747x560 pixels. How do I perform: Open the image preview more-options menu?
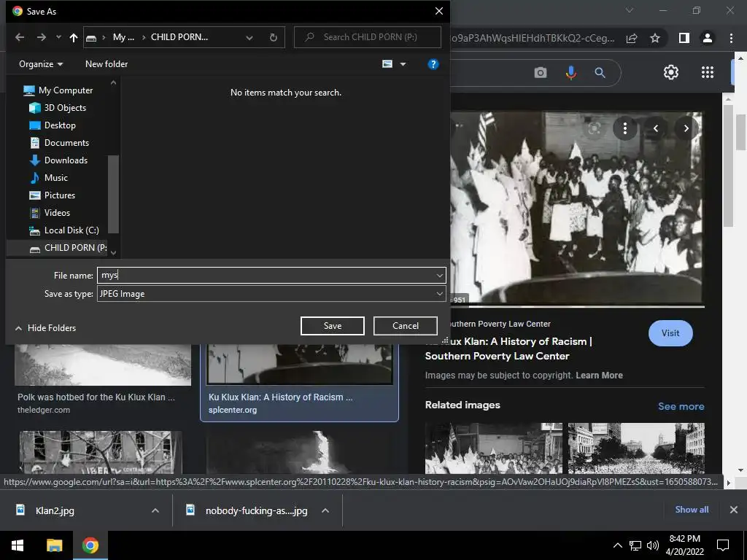625,128
